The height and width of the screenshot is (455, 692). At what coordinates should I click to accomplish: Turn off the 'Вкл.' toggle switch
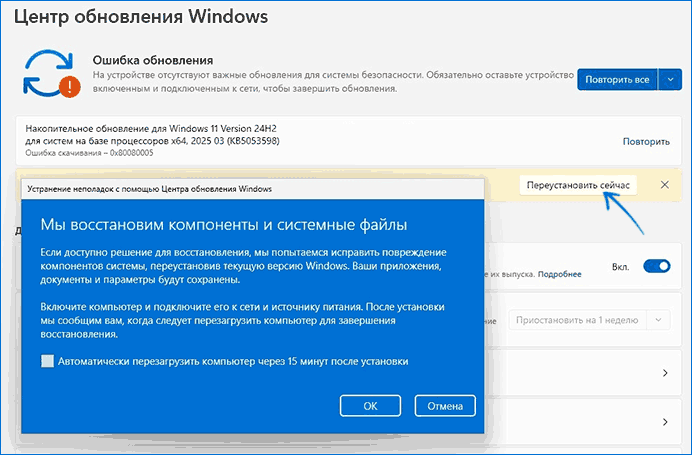[x=657, y=266]
